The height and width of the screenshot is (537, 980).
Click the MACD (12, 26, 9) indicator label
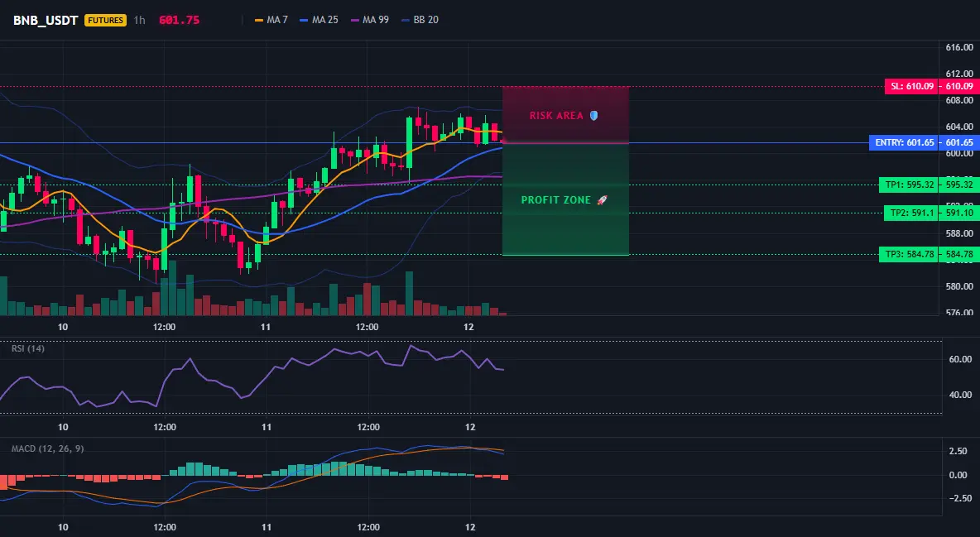coord(47,448)
